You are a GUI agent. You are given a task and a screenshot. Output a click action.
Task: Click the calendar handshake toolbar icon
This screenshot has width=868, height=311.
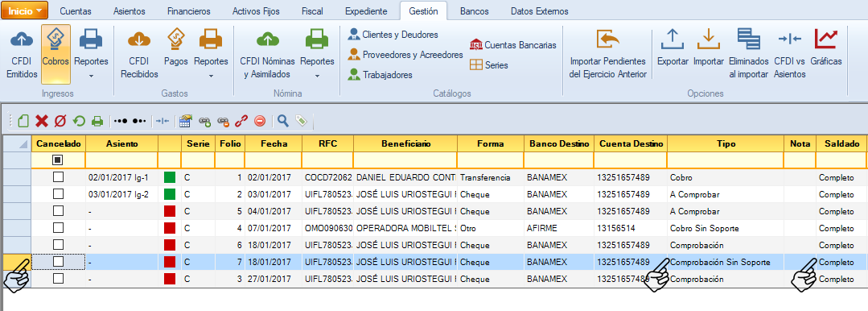point(186,121)
